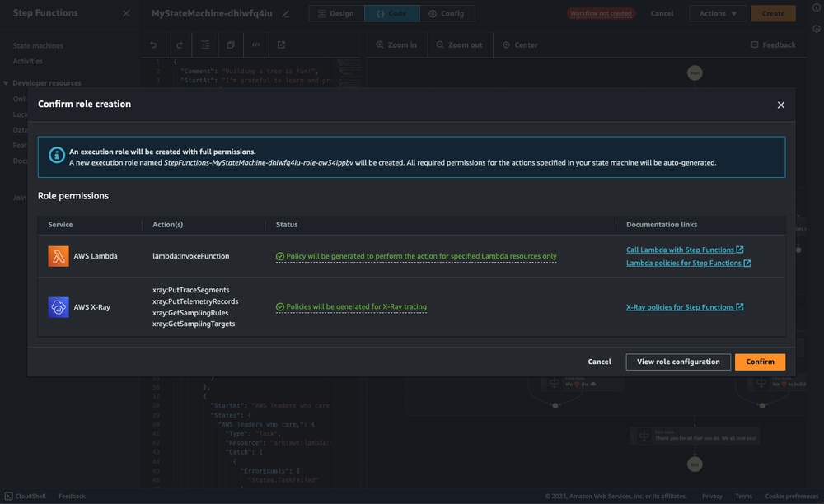The height and width of the screenshot is (504, 824).
Task: Click Feedback in the footer
Action: pos(72,496)
